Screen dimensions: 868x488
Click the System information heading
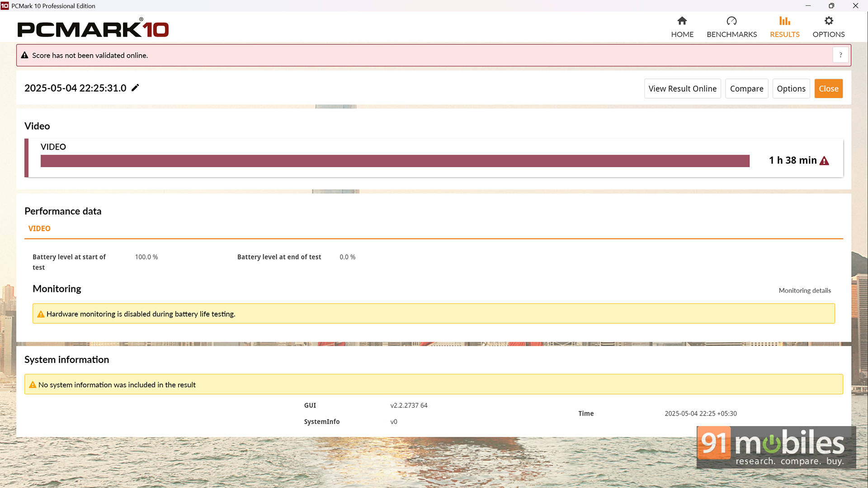tap(66, 360)
